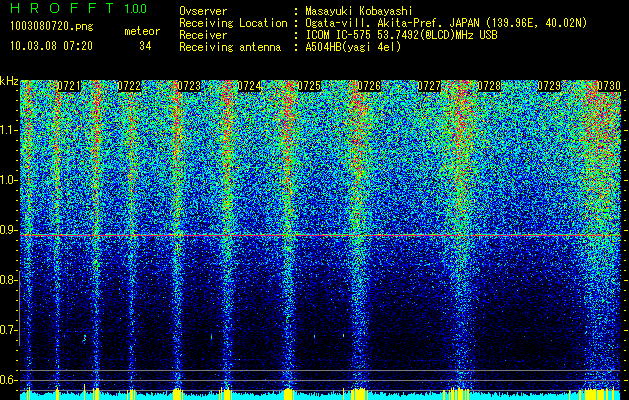Click the 0724 time marker
629x400 pixels.
249,86
